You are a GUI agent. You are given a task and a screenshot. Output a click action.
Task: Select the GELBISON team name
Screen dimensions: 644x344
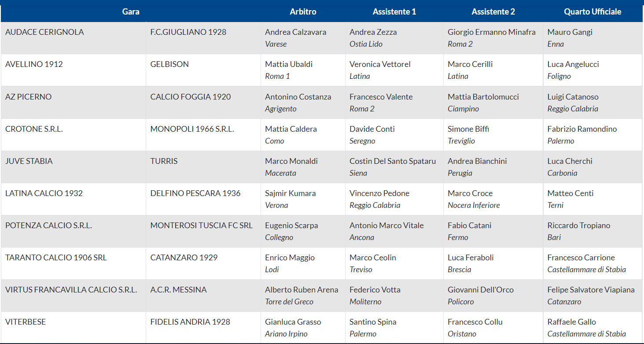[x=169, y=64]
